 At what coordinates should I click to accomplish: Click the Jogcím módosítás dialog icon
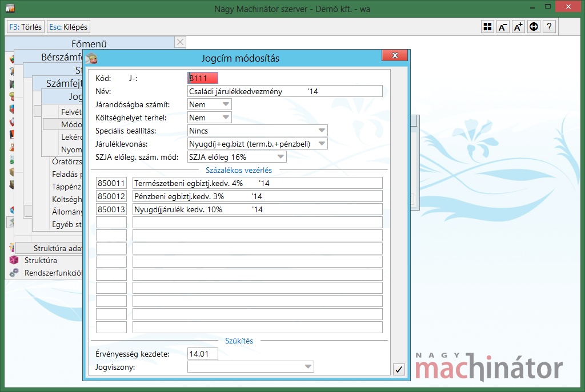(x=91, y=58)
